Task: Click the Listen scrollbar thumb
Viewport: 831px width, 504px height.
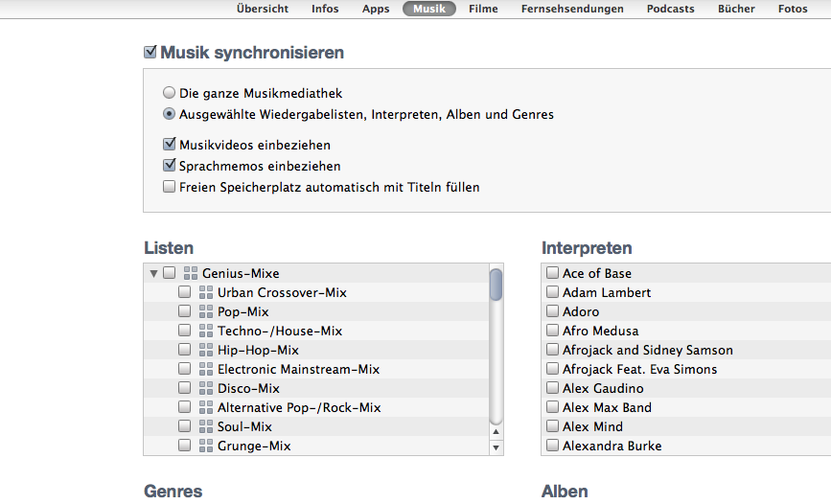Action: 496,285
